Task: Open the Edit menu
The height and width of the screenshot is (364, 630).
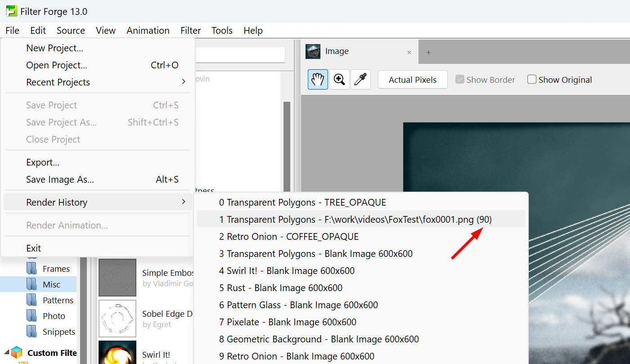Action: click(x=38, y=31)
